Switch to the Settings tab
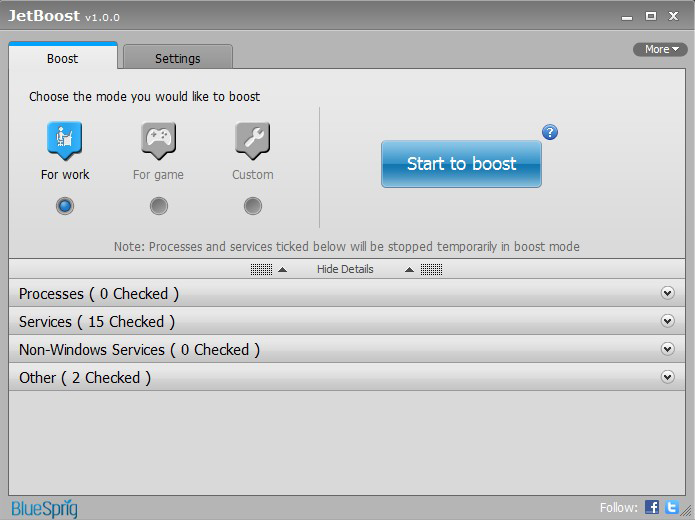695x520 pixels. point(178,57)
